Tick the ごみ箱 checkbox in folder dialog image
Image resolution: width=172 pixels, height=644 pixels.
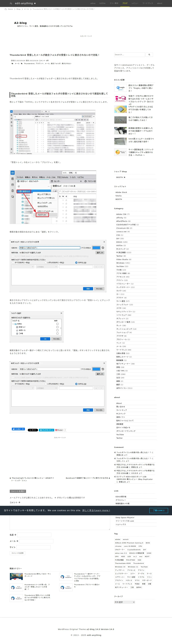57,334
